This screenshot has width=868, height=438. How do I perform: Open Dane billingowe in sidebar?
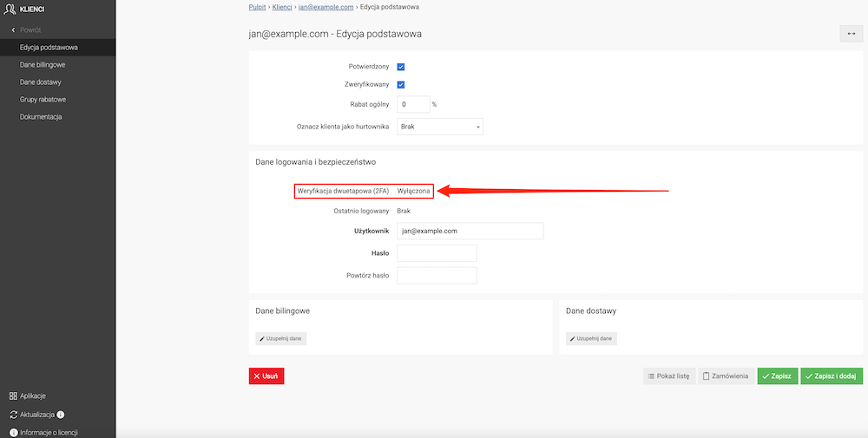pyautogui.click(x=43, y=65)
